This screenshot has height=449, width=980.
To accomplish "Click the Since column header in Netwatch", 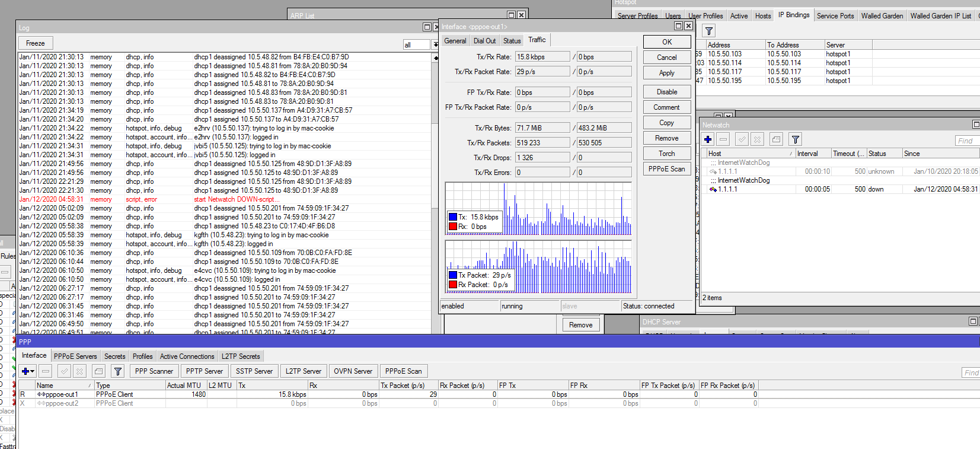I will click(x=941, y=154).
